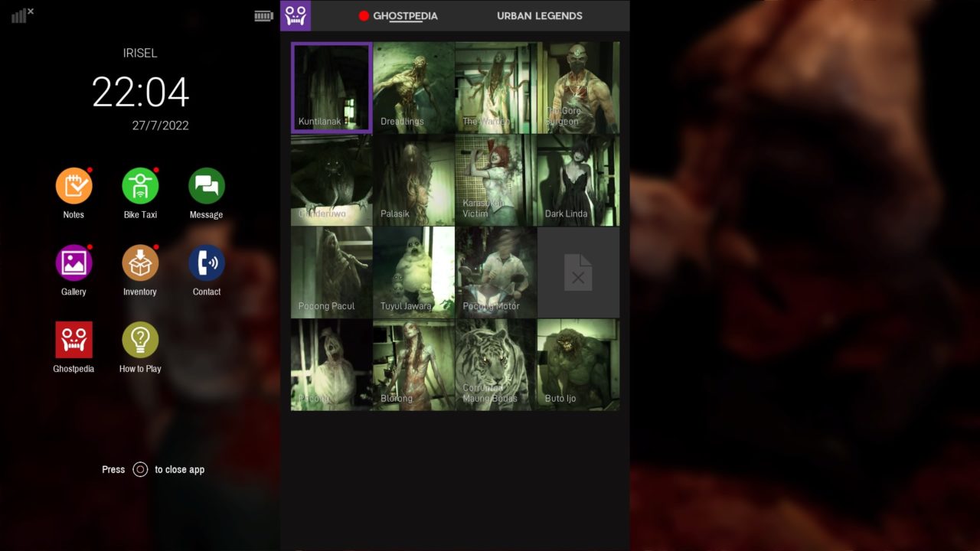The width and height of the screenshot is (980, 551).
Task: Open the Bike Taxi app
Action: tap(140, 186)
